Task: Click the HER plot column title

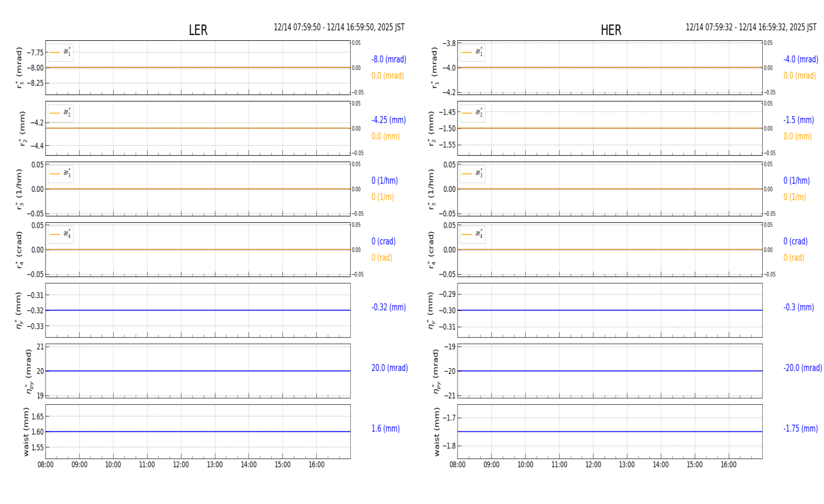Action: click(x=611, y=30)
